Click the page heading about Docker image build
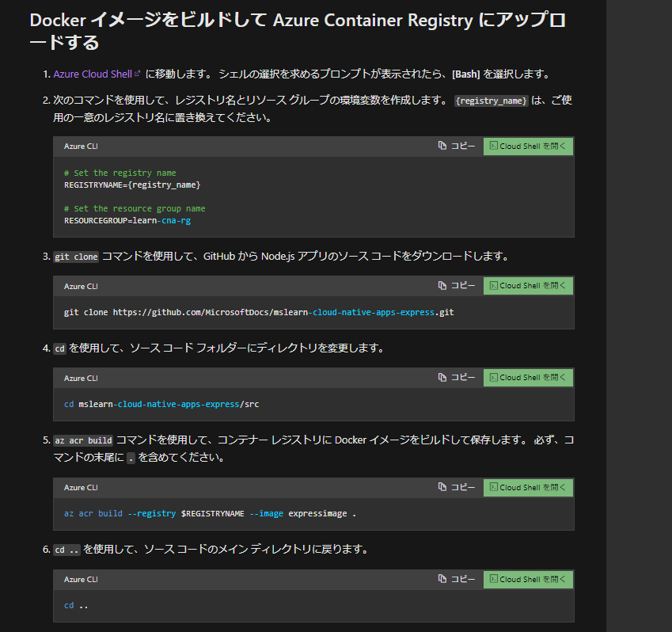This screenshot has height=632, width=672. [298, 32]
